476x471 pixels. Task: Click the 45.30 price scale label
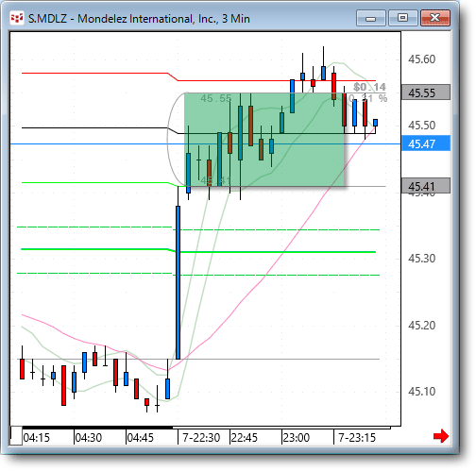[x=422, y=259]
